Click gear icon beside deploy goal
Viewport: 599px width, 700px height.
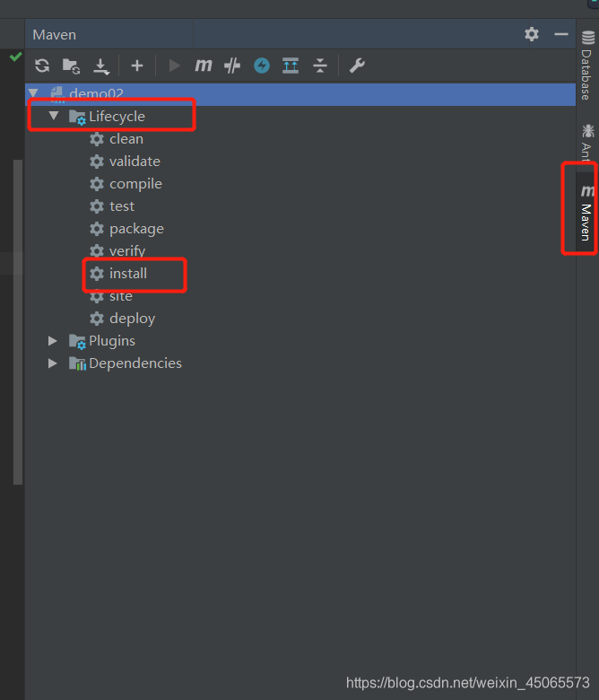97,319
